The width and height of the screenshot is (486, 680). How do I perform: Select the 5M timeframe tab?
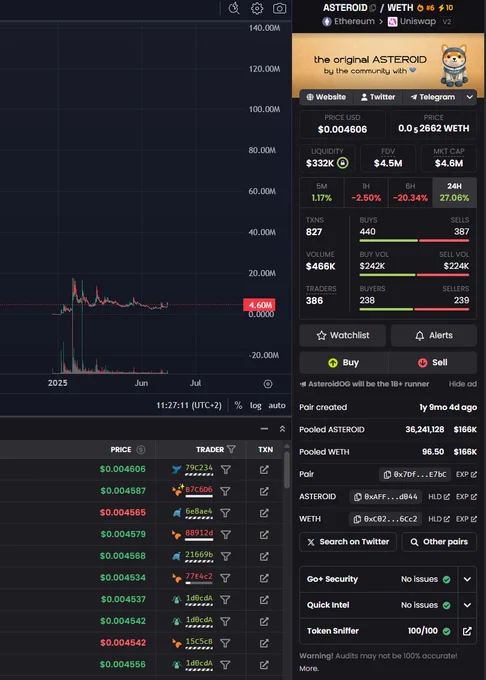[x=322, y=192]
